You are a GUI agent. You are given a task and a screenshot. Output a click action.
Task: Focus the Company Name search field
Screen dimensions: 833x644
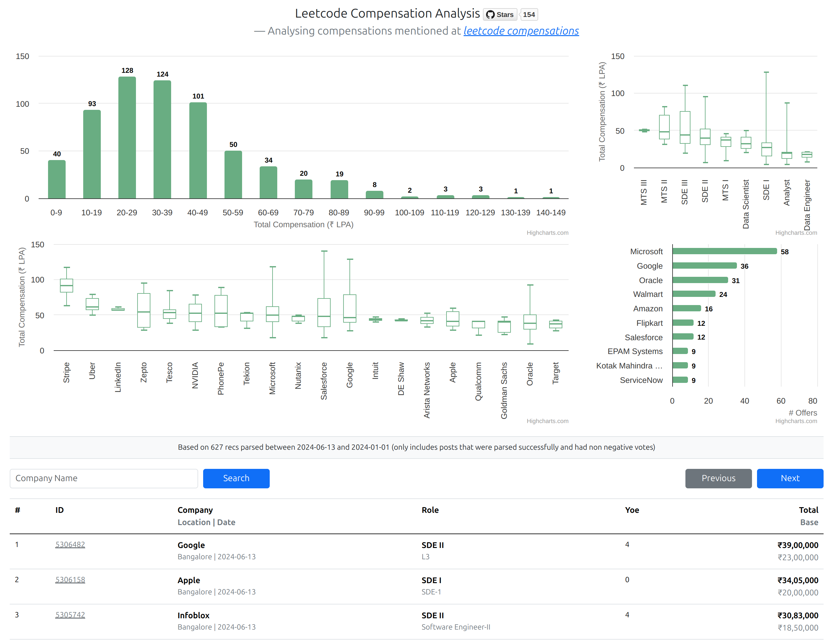point(104,478)
